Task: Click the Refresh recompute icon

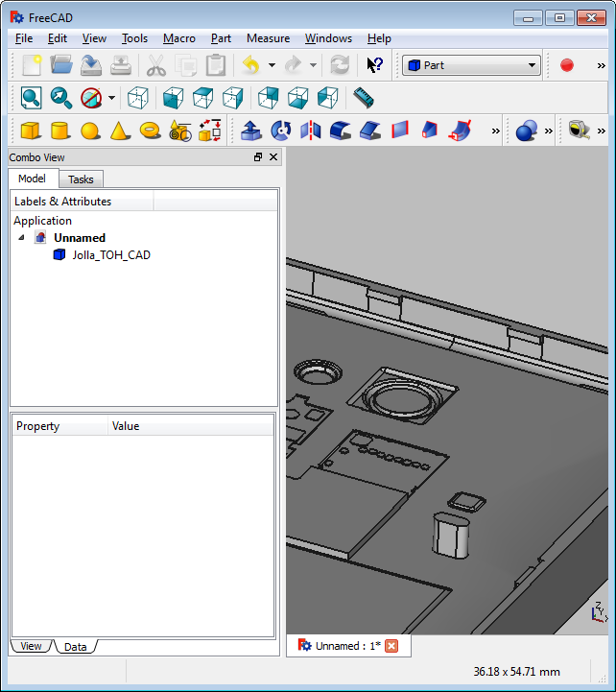Action: [x=340, y=65]
